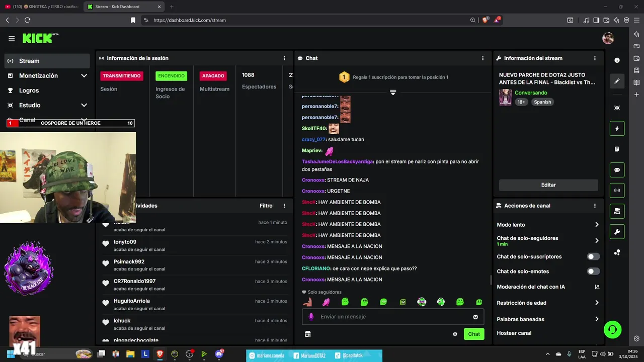Click TashaJumeDeLosBackyardiga username in chat
Viewport: 644px width, 362px height.
coord(338,161)
